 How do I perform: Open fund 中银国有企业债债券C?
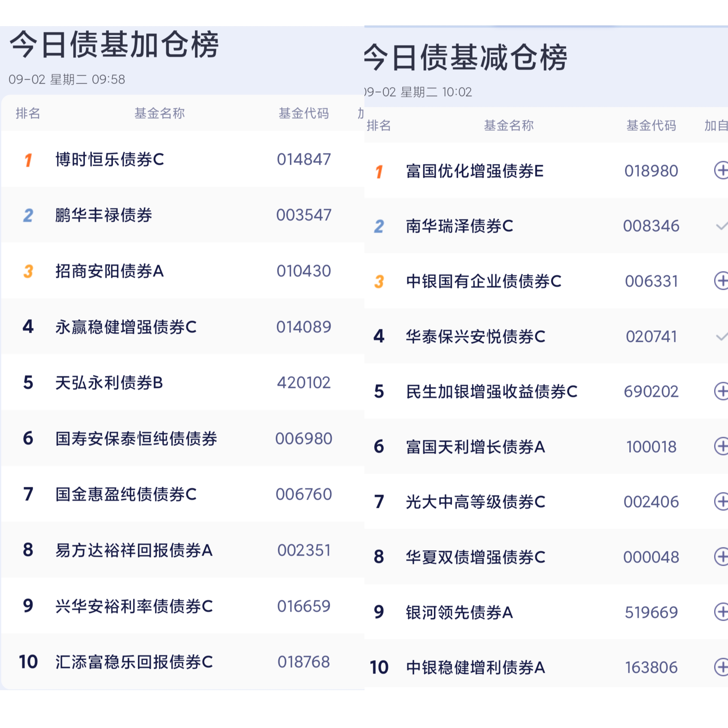point(483,281)
